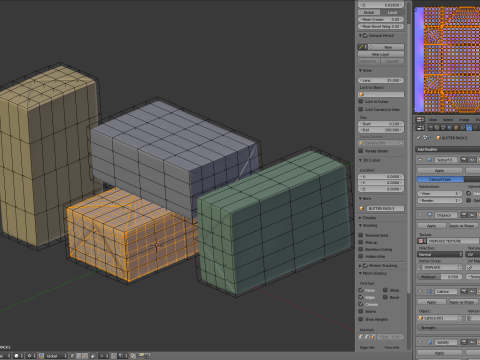480x360 pixels.
Task: Apply the Solidify modifier
Action: tap(440, 353)
